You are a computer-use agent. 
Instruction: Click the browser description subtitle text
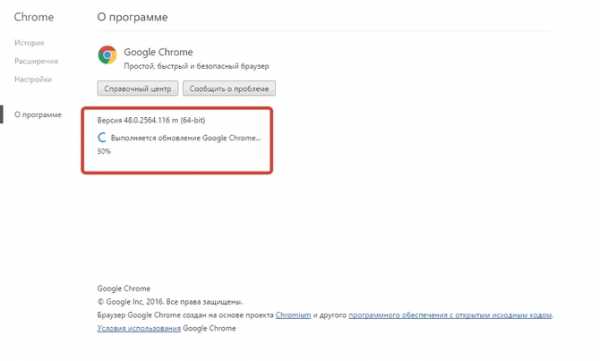[x=196, y=66]
